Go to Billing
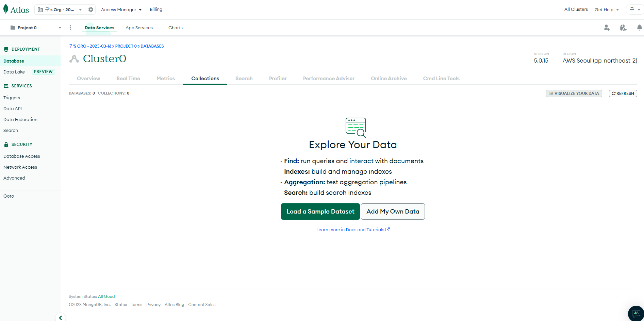 click(x=156, y=10)
